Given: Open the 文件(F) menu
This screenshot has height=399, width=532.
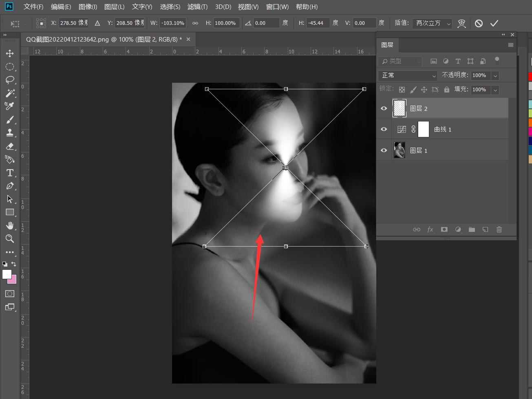Looking at the screenshot, I should coord(33,7).
